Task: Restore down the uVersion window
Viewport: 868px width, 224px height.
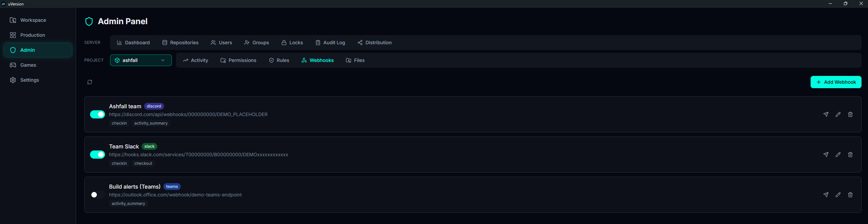Action: 846,4
